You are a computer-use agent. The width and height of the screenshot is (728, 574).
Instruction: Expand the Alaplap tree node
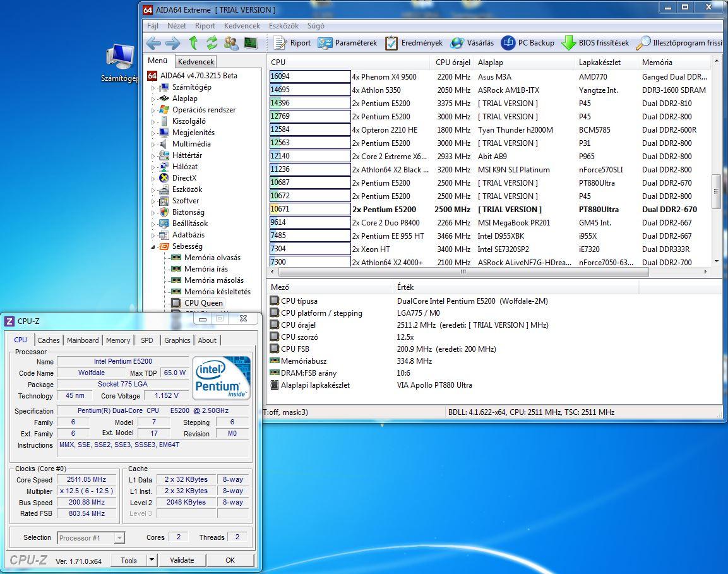tap(153, 99)
